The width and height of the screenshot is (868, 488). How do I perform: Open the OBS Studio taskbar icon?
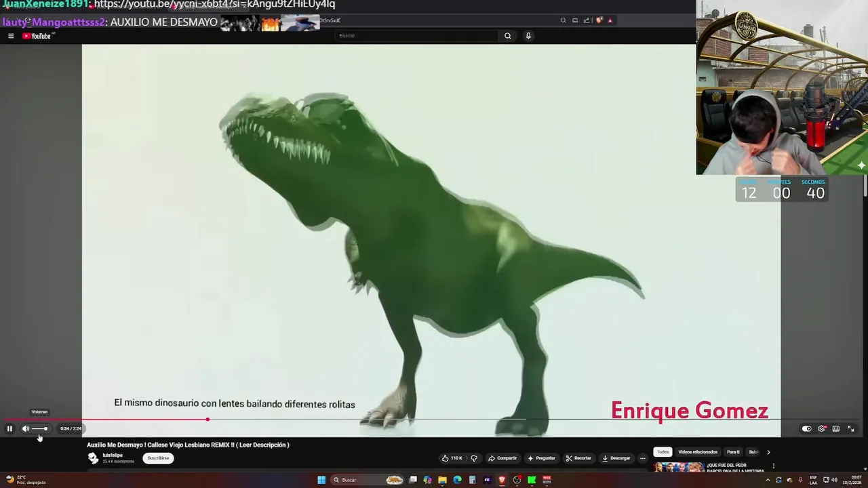pos(517,480)
